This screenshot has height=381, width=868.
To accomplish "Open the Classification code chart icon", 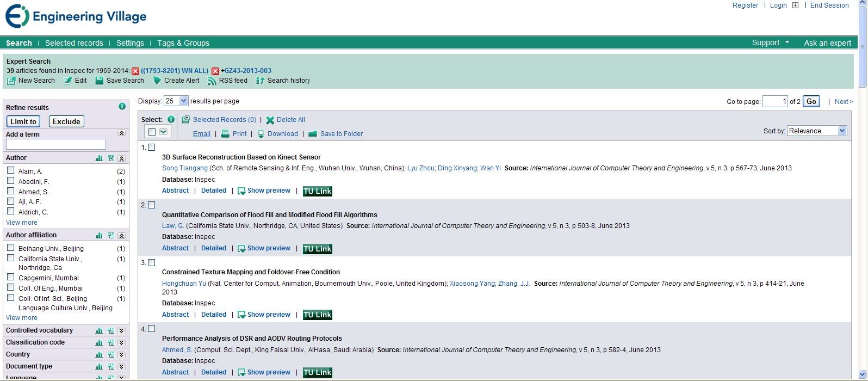I will click(99, 343).
